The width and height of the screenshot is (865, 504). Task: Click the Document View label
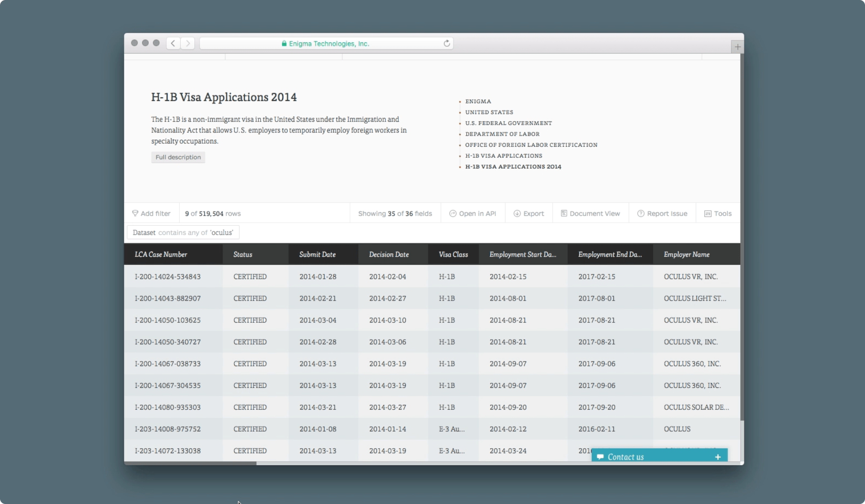click(x=595, y=214)
